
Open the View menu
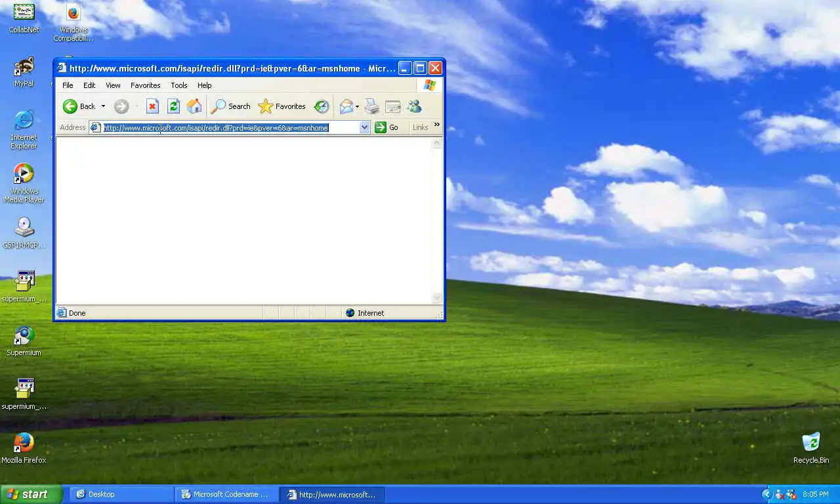(113, 85)
